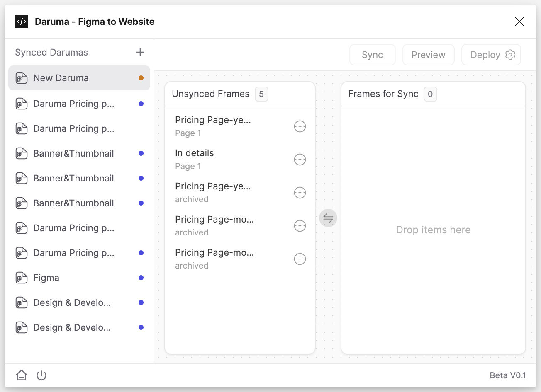This screenshot has height=392, width=541.
Task: Click the swap arrows icon between panels
Action: pyautogui.click(x=328, y=218)
